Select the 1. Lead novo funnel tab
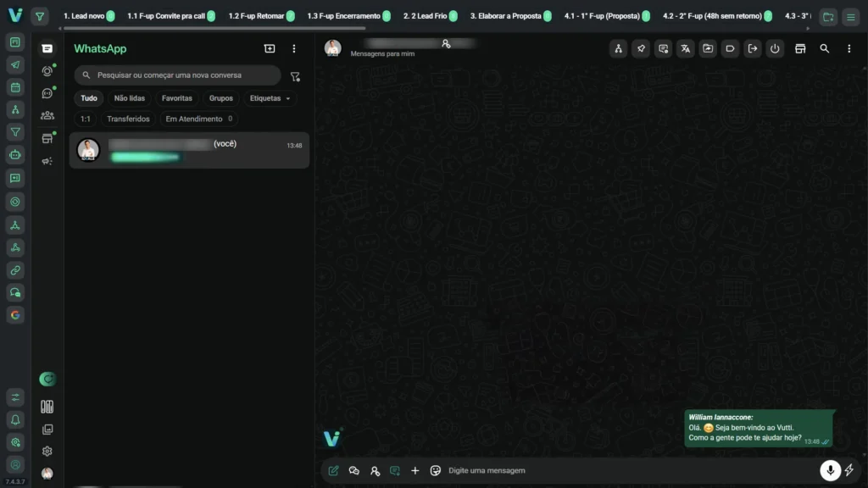The width and height of the screenshot is (868, 488). [x=84, y=16]
